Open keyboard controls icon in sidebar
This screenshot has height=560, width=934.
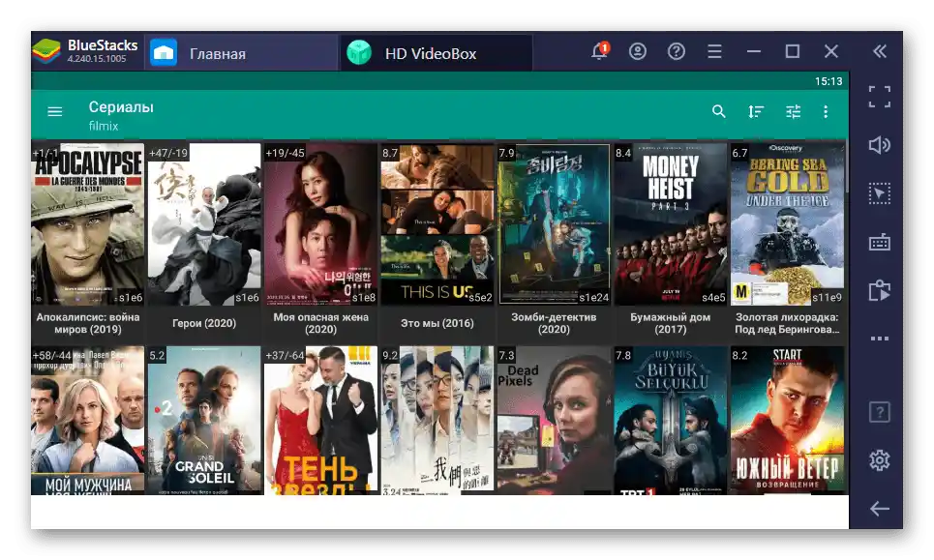click(x=880, y=242)
